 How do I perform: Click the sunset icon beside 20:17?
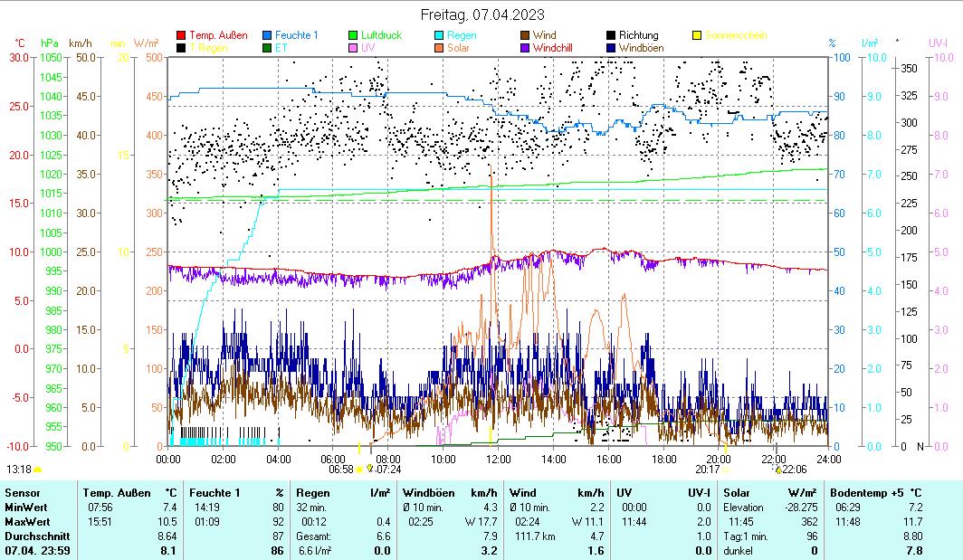(x=726, y=470)
